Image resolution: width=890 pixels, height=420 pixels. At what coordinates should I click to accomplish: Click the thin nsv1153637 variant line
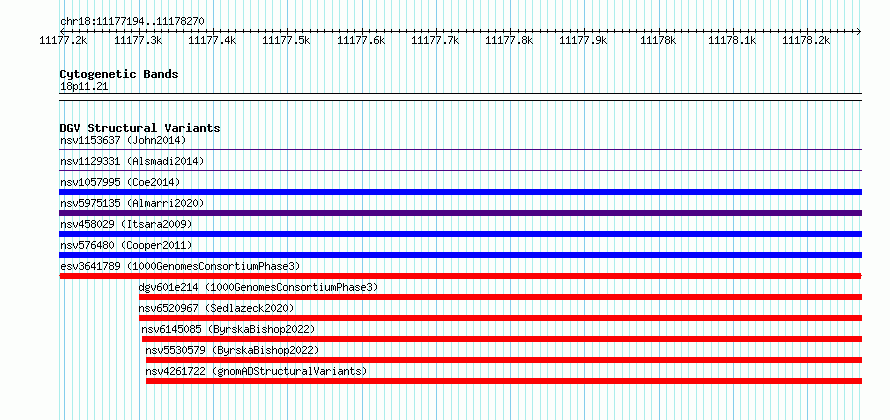tap(461, 150)
